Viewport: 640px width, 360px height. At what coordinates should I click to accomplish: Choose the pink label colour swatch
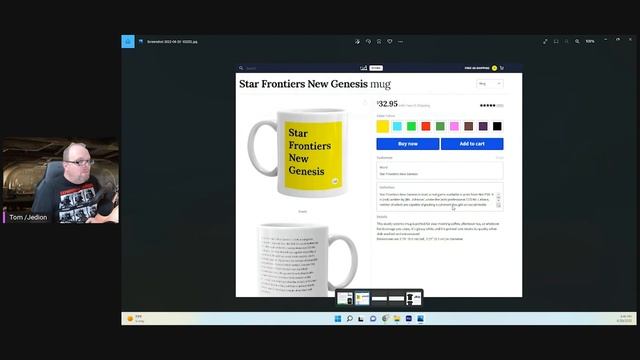454,127
